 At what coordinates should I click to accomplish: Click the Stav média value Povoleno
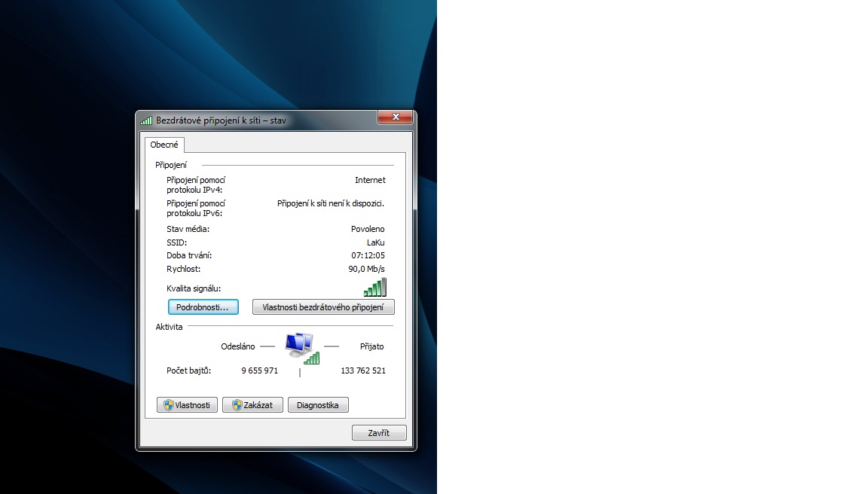[x=368, y=229]
